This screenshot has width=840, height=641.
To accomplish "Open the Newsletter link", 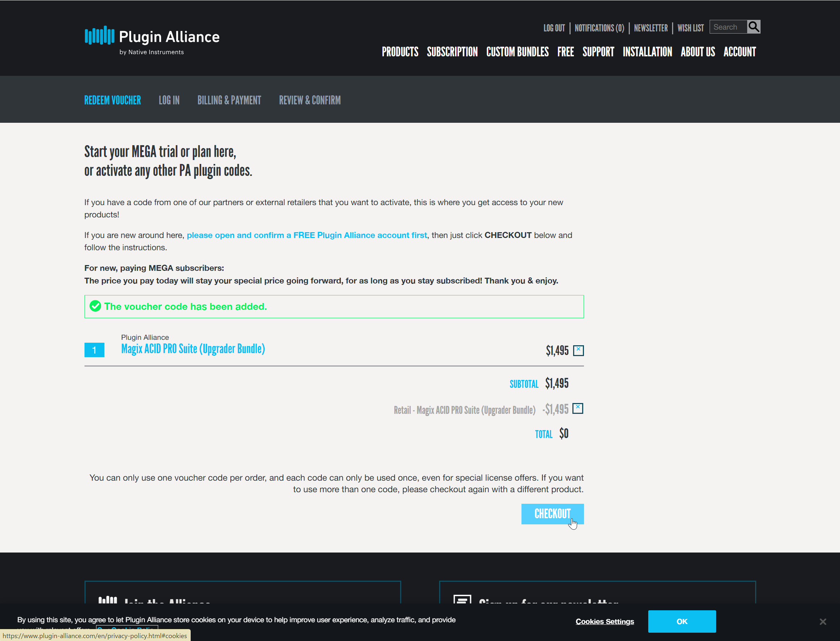I will 651,28.
